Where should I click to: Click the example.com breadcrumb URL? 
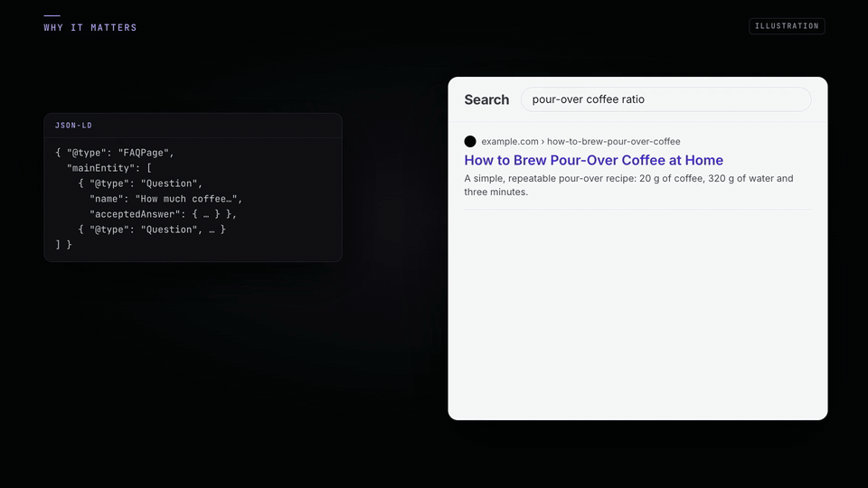[x=580, y=142]
